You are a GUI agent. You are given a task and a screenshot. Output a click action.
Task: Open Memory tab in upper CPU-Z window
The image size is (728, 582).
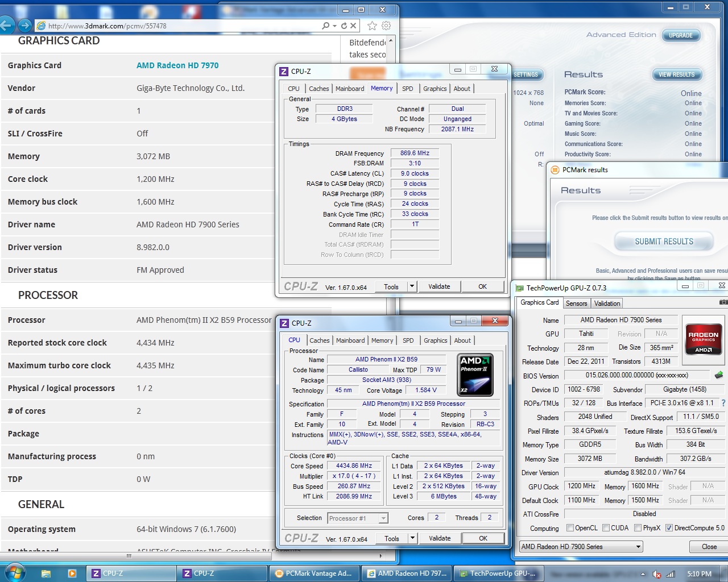tap(382, 88)
